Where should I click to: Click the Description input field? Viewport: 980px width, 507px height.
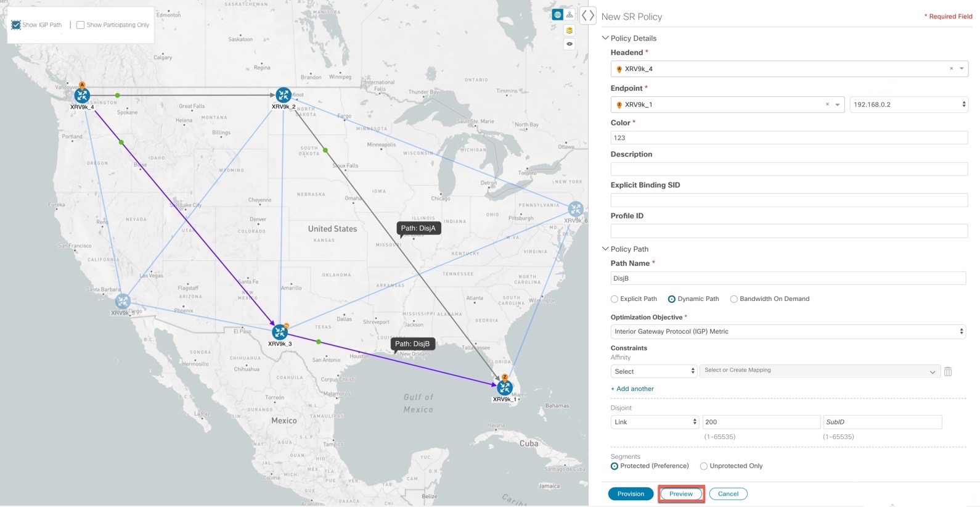[789, 169]
